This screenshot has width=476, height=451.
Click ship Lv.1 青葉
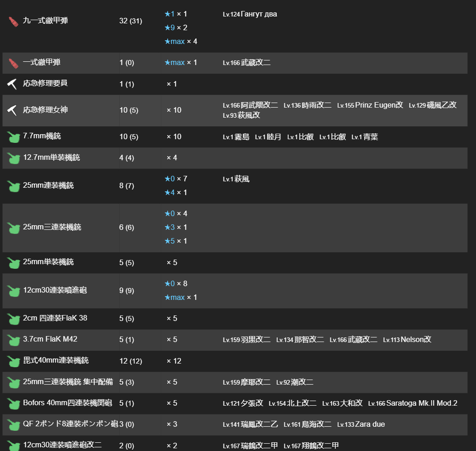click(365, 137)
